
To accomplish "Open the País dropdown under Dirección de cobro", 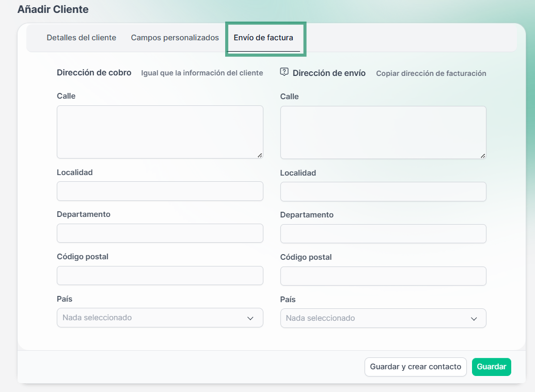I will point(160,318).
